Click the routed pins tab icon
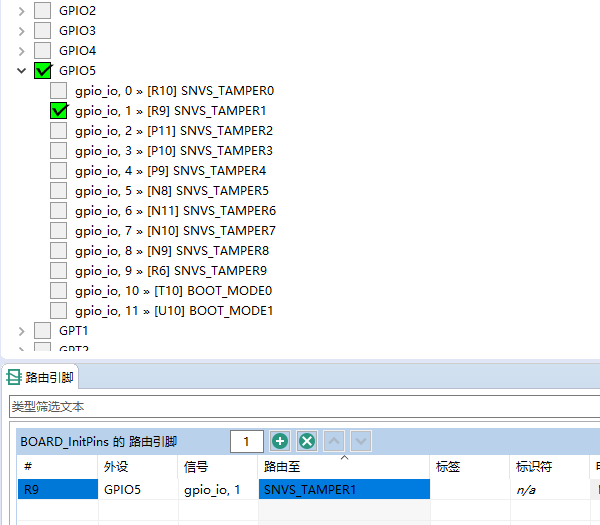This screenshot has width=600, height=525. [14, 377]
